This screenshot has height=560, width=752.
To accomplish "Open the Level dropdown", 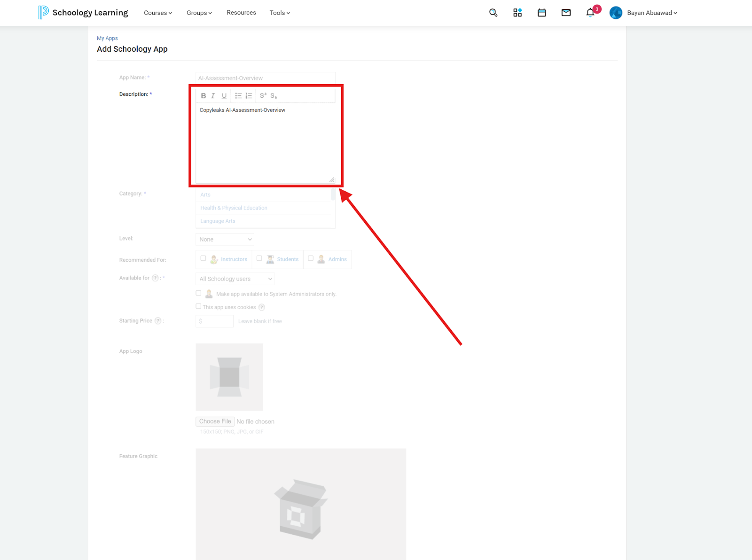I will coord(225,240).
